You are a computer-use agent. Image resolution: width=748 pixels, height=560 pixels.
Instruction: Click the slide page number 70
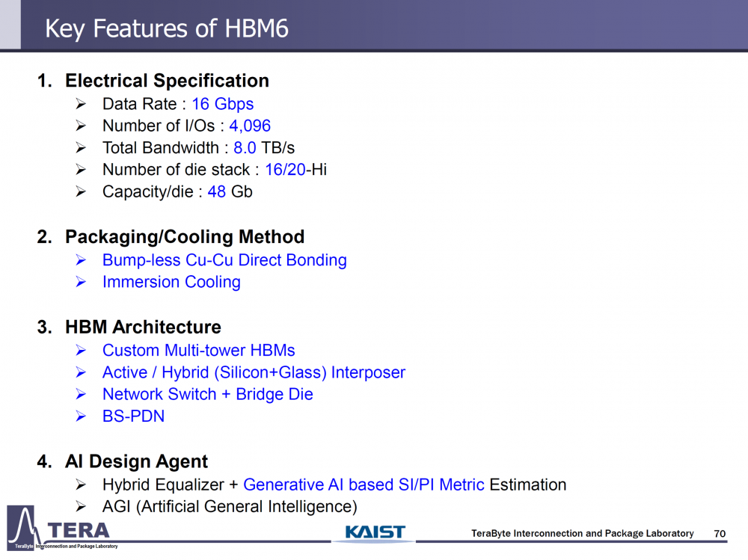click(x=720, y=533)
